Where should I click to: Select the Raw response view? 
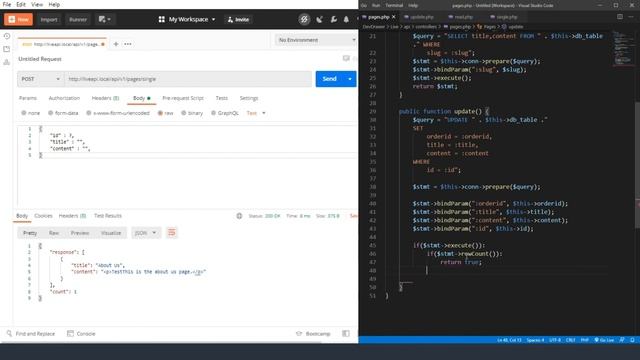[x=54, y=233]
